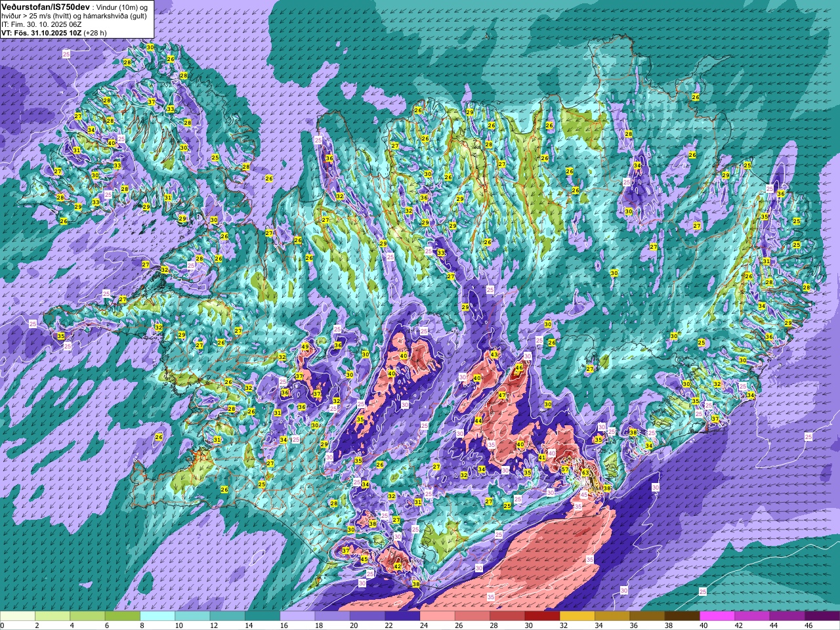Click the valid time VT: Fös. 31.10.2025 10Z
The width and height of the screenshot is (840, 630).
pos(41,32)
